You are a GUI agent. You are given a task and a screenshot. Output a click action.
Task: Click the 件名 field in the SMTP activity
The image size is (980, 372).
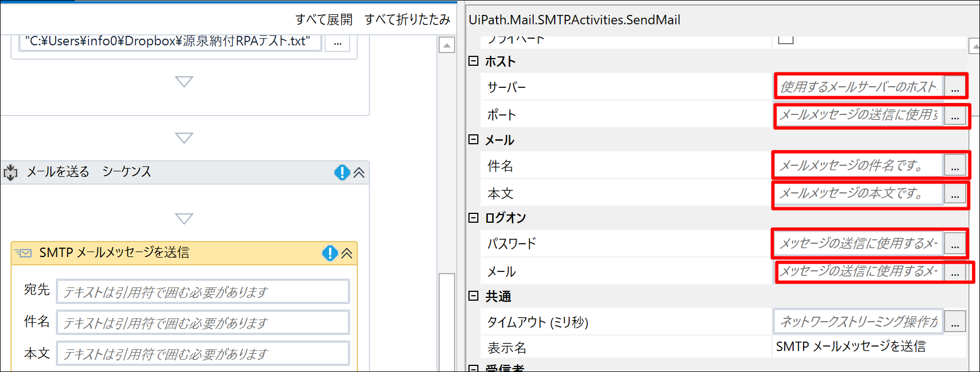pos(203,322)
